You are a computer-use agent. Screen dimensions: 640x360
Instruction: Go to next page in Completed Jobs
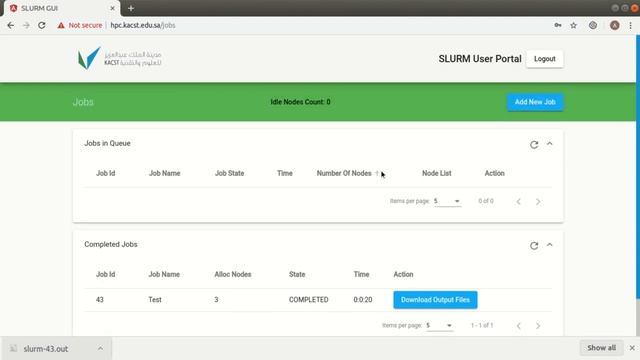coord(538,326)
